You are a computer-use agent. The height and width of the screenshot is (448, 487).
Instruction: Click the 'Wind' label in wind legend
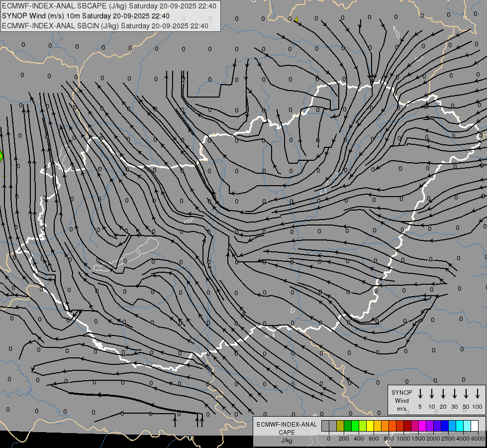(x=401, y=400)
